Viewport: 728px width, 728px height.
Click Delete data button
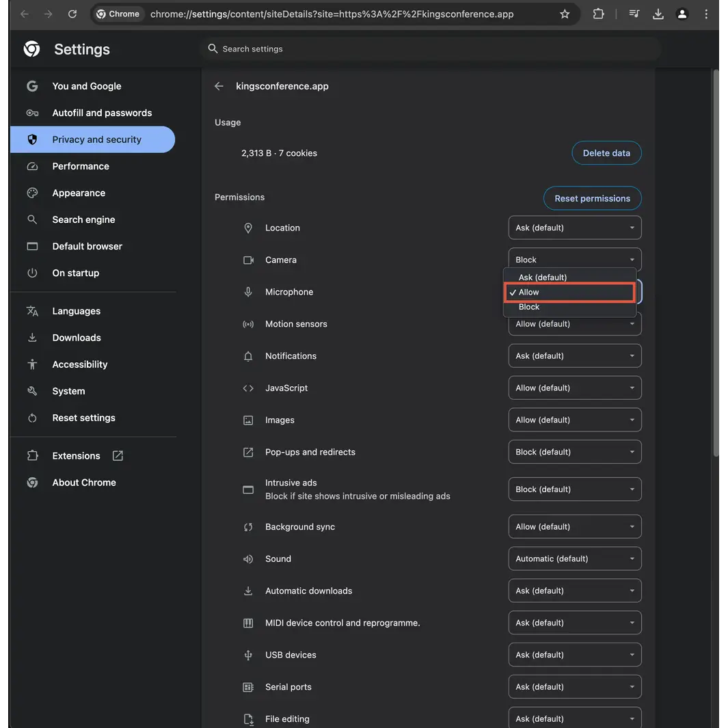coord(606,152)
